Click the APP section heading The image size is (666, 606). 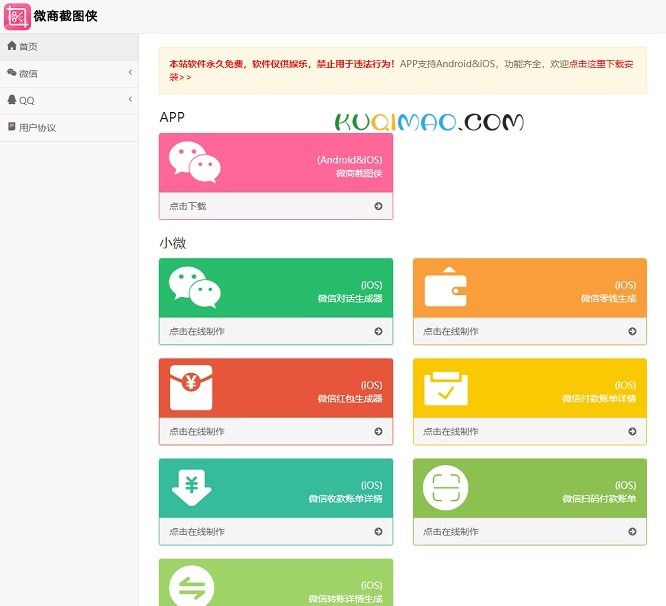pos(172,117)
